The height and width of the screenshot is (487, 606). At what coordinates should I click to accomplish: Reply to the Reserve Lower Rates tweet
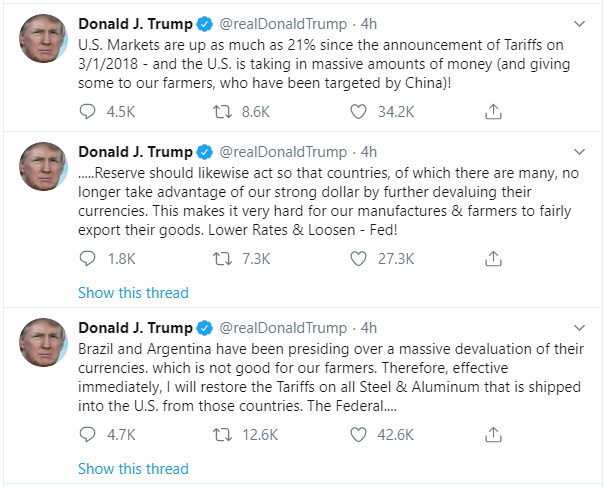click(x=86, y=258)
